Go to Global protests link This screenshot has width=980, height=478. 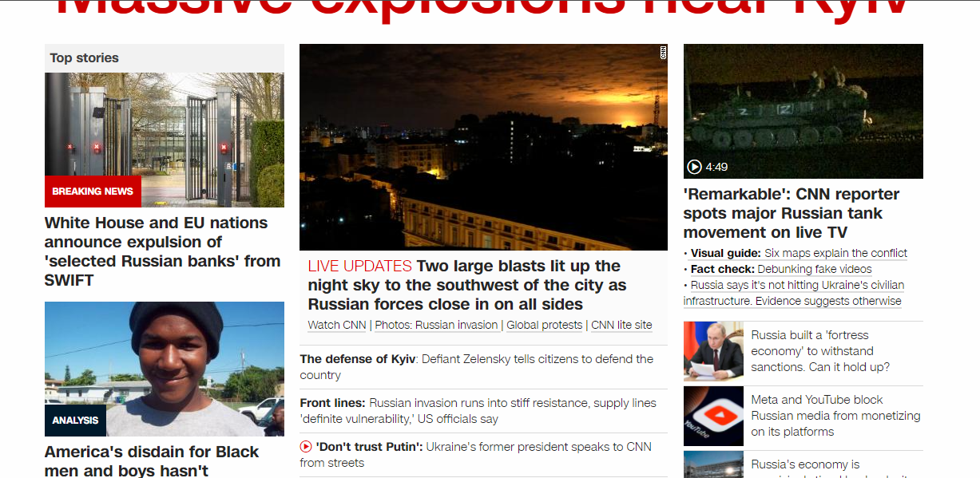[x=545, y=325]
